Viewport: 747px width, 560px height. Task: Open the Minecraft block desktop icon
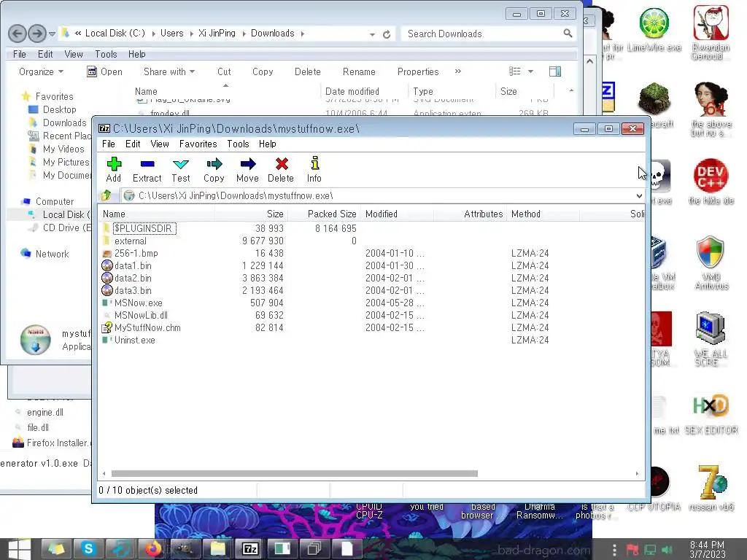pos(654,105)
